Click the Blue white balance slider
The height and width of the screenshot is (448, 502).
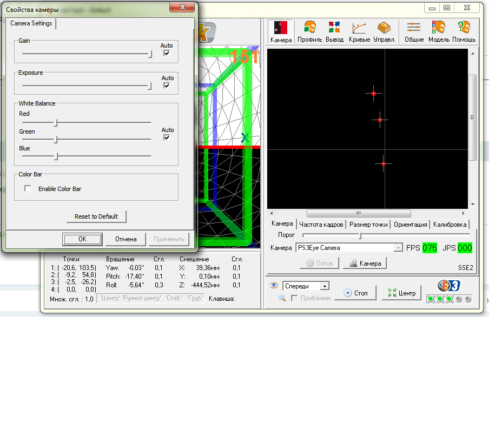[56, 156]
